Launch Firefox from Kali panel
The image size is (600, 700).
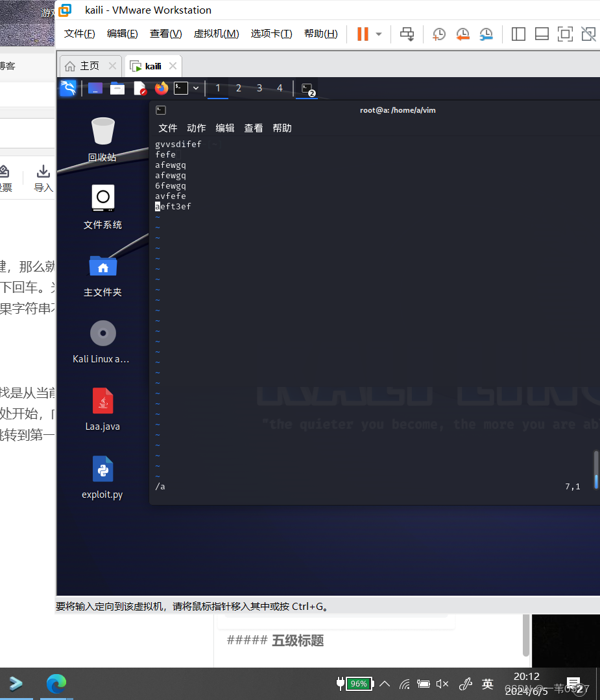(162, 88)
